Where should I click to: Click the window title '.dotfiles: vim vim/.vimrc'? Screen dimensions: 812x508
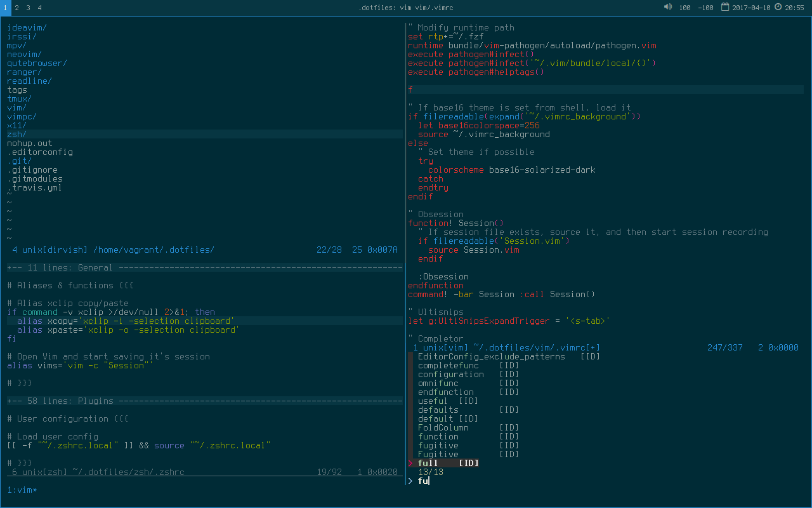(405, 8)
